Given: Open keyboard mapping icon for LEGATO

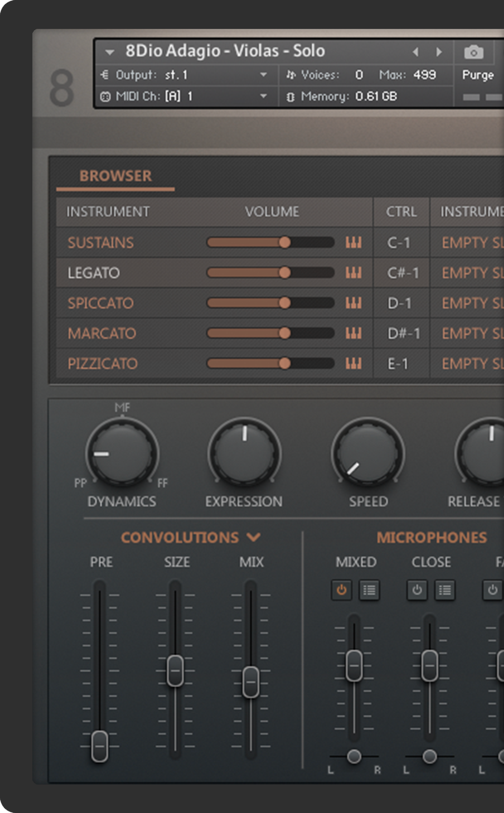Looking at the screenshot, I should tap(353, 273).
